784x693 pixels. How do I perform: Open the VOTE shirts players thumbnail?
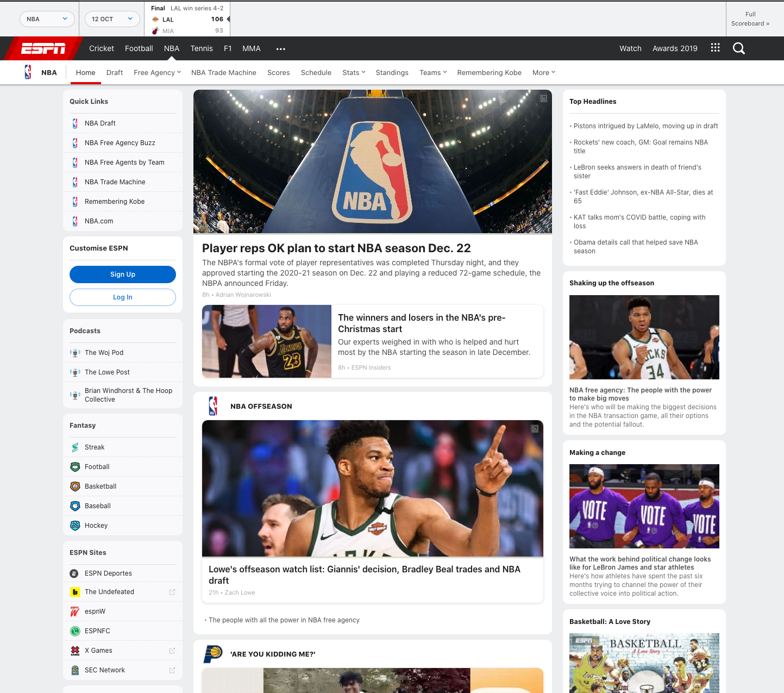(x=644, y=506)
